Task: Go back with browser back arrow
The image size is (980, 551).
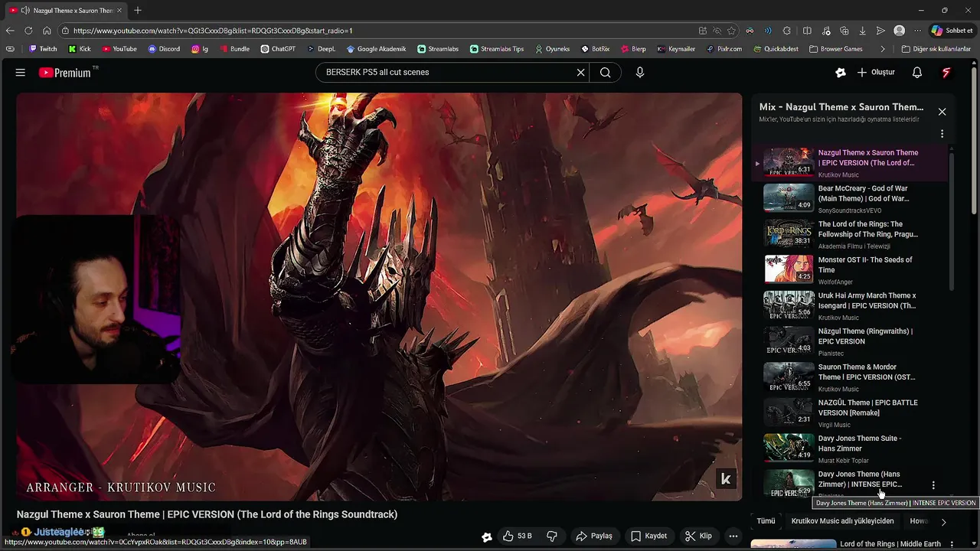Action: click(x=10, y=31)
